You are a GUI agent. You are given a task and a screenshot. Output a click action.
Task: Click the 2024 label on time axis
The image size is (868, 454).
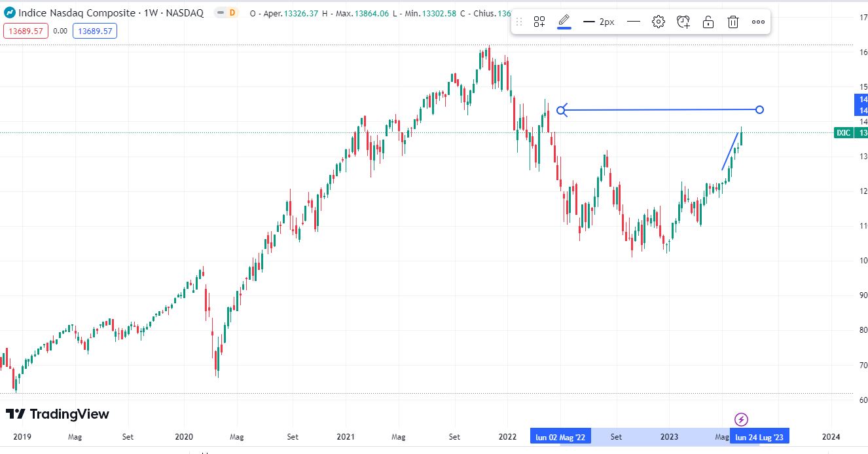pos(831,436)
